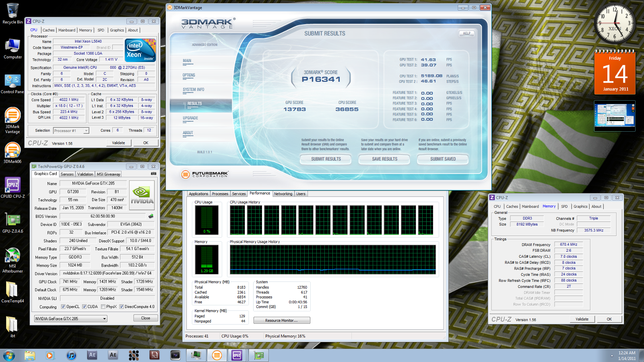The width and height of the screenshot is (644, 362).
Task: Switch to Networking tab in Task Manager
Action: point(283,194)
